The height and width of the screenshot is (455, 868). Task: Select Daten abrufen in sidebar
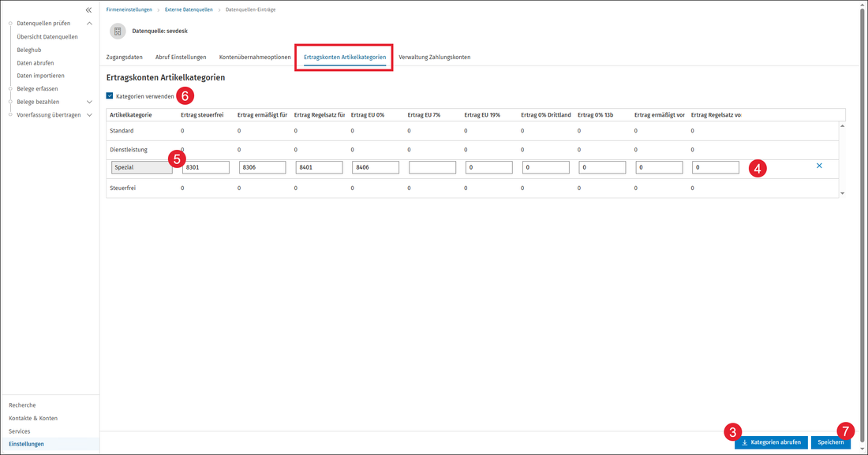(x=35, y=63)
